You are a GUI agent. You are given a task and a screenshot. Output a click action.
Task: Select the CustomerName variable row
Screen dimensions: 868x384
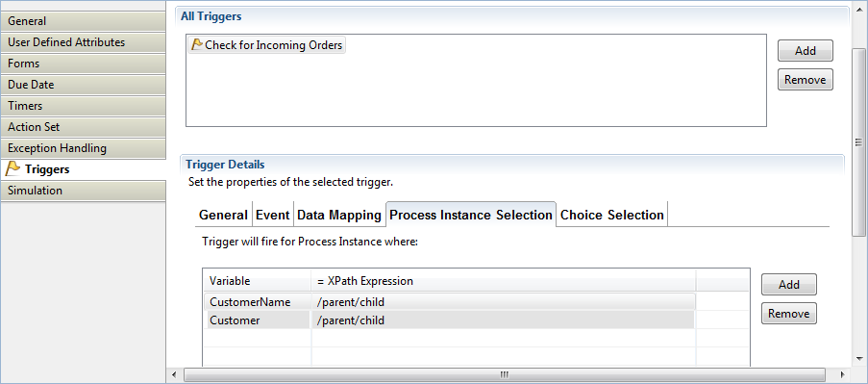click(x=450, y=302)
